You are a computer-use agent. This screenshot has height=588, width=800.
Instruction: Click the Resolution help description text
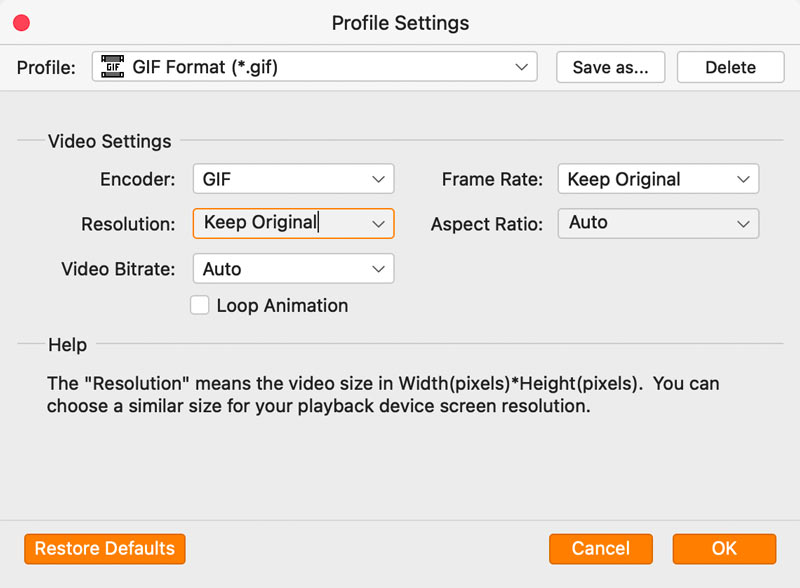pyautogui.click(x=383, y=395)
